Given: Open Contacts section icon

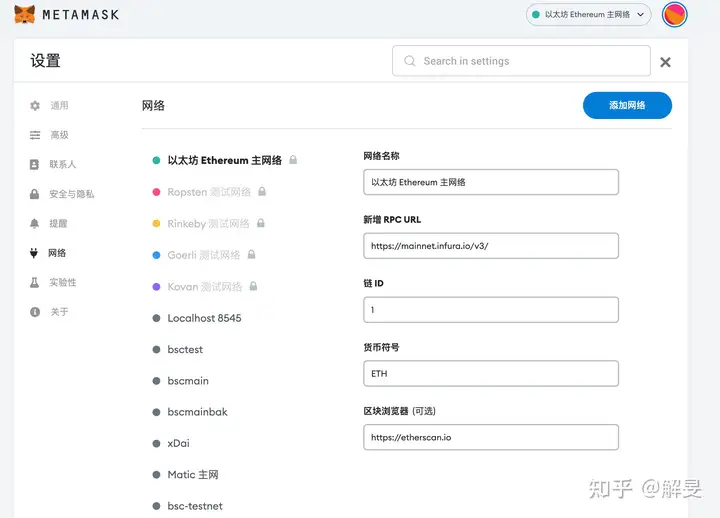Looking at the screenshot, I should [x=34, y=164].
